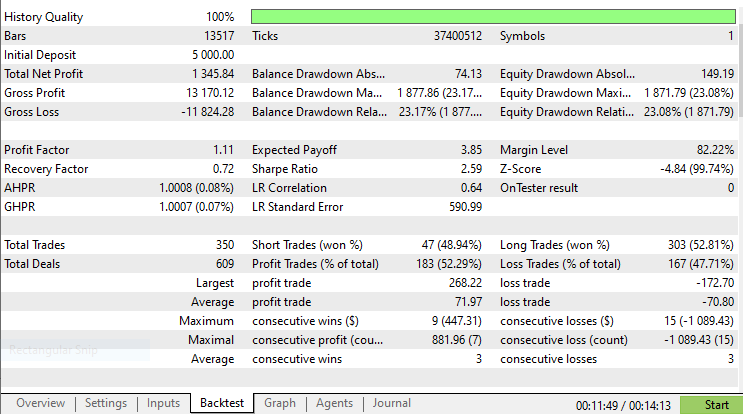Open the Settings tab

click(x=106, y=403)
